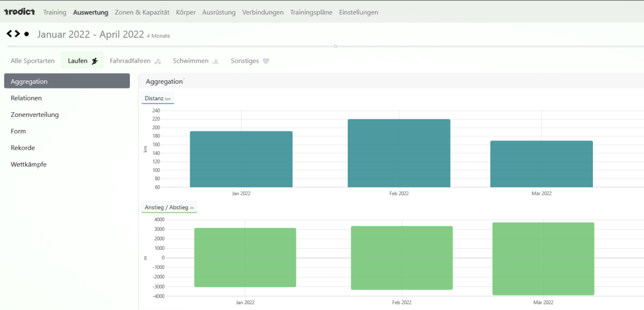The width and height of the screenshot is (644, 310).
Task: Open the Zonen & Kapazität menu
Action: click(142, 12)
